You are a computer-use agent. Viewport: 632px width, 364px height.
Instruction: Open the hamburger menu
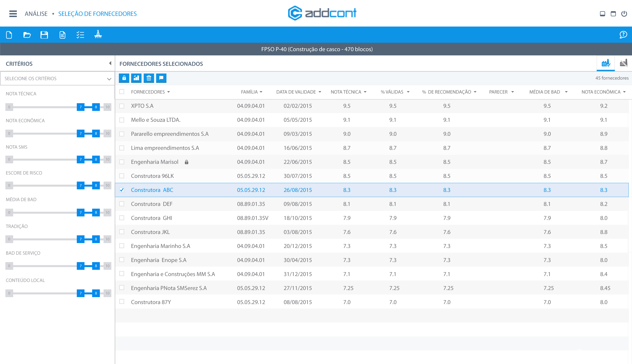point(13,14)
